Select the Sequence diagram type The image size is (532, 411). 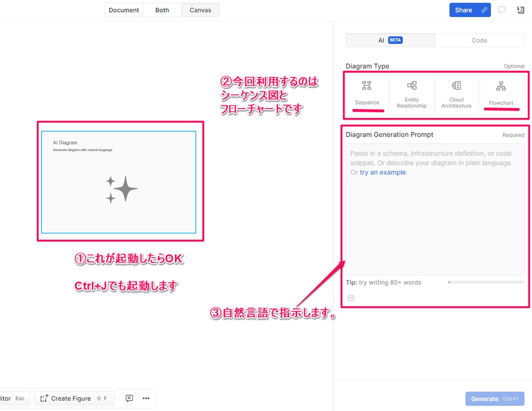pos(367,95)
